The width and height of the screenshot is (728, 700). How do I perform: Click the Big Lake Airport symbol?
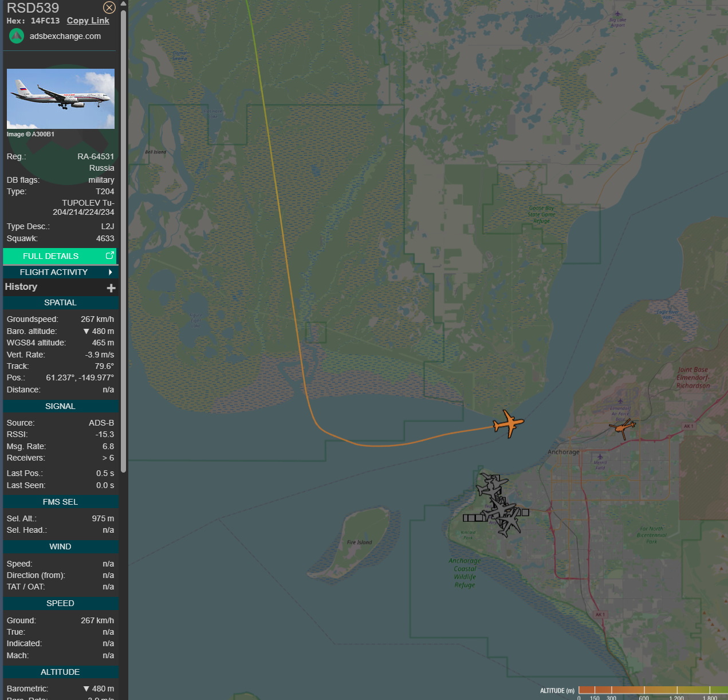(x=617, y=14)
